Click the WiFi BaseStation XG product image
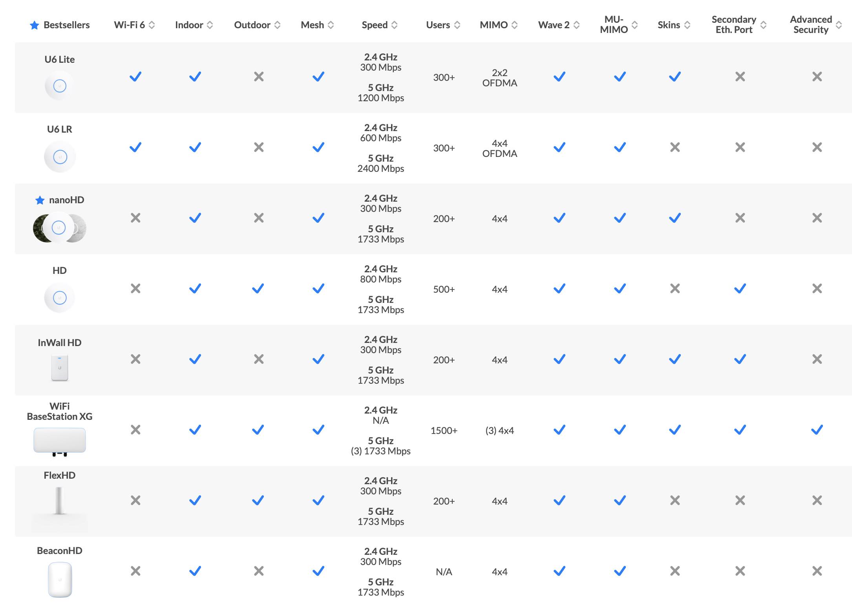Screen dimensions: 852x616 click(x=60, y=441)
